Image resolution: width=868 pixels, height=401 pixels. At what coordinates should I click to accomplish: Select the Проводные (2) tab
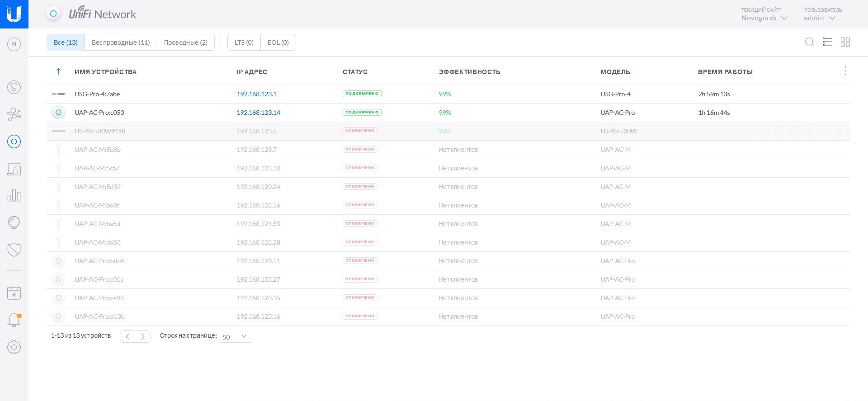pos(185,42)
